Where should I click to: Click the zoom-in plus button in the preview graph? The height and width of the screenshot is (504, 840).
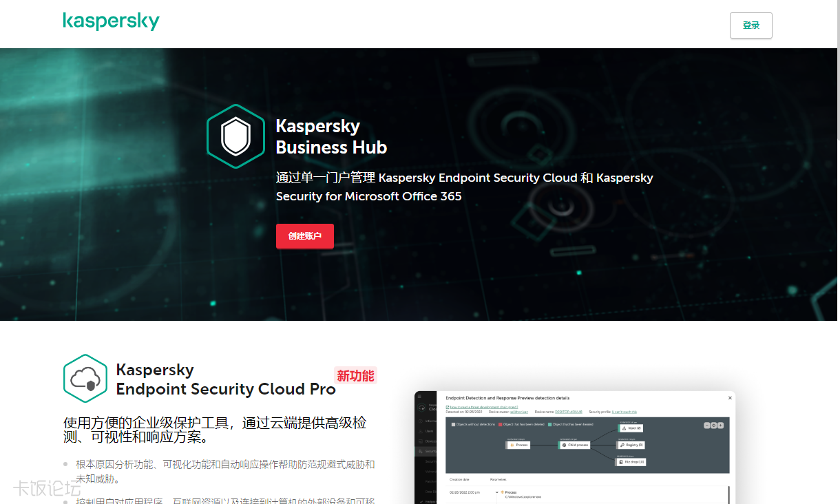pos(720,426)
